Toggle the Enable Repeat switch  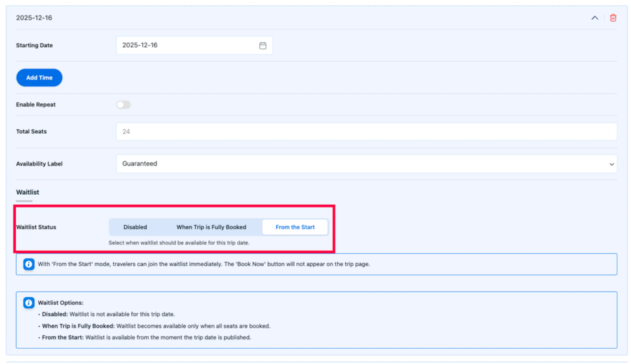click(123, 104)
